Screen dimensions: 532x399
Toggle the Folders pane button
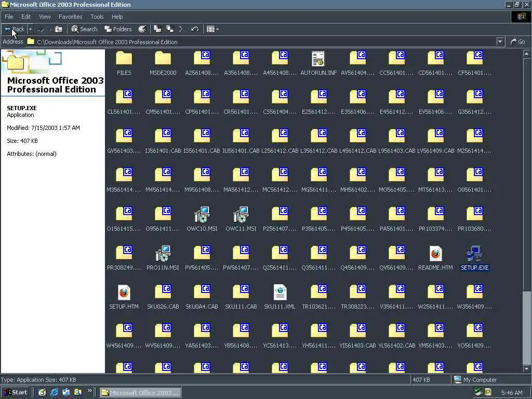click(118, 29)
